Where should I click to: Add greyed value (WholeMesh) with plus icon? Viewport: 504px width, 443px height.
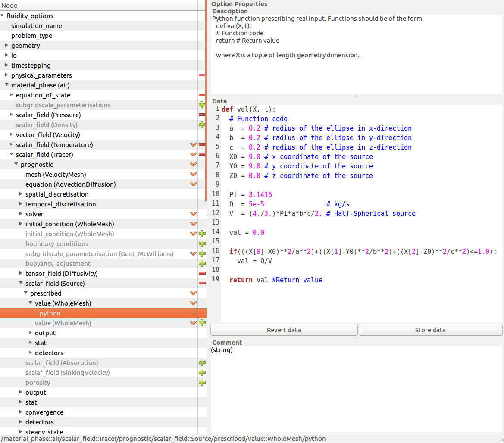pyautogui.click(x=202, y=323)
